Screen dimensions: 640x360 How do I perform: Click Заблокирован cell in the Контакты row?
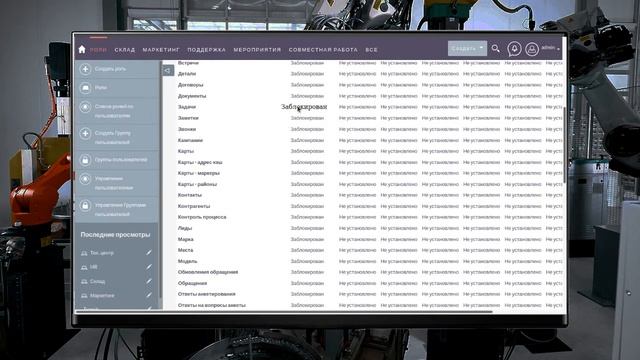(307, 195)
